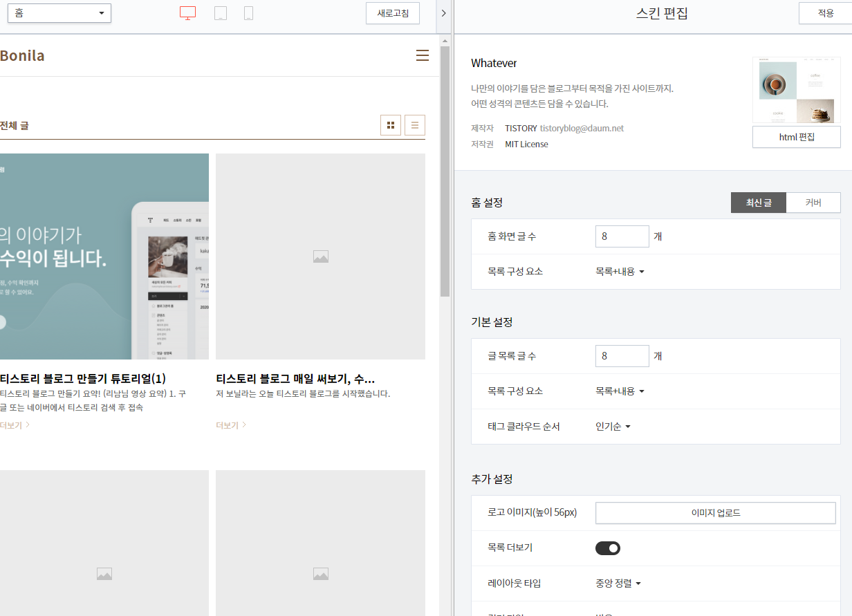Screen dimensions: 852x616
Task: Switch preview to tablet view icon
Action: click(221, 13)
